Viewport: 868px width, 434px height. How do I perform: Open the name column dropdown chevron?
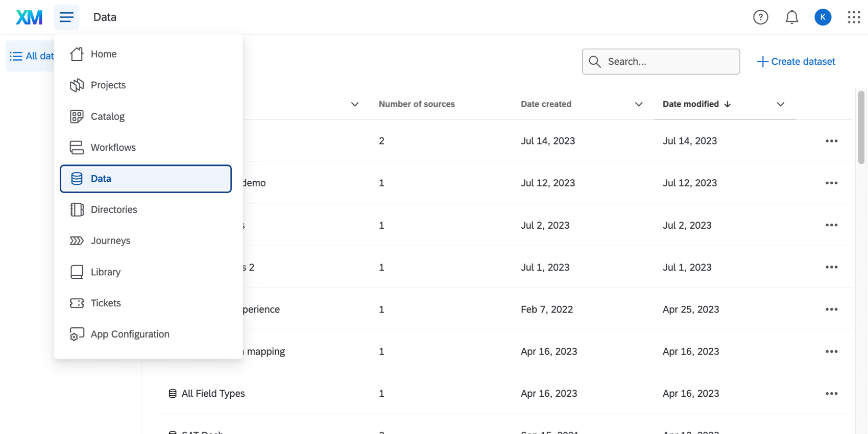[354, 104]
